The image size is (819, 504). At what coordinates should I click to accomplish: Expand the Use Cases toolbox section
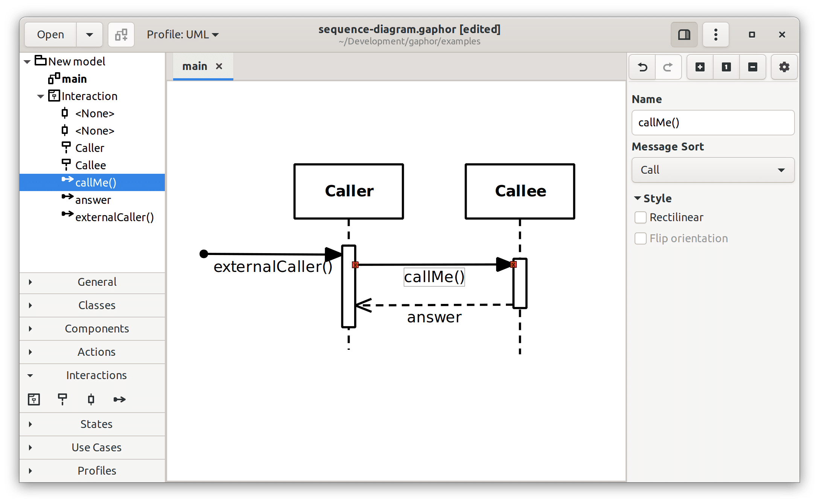(x=92, y=448)
